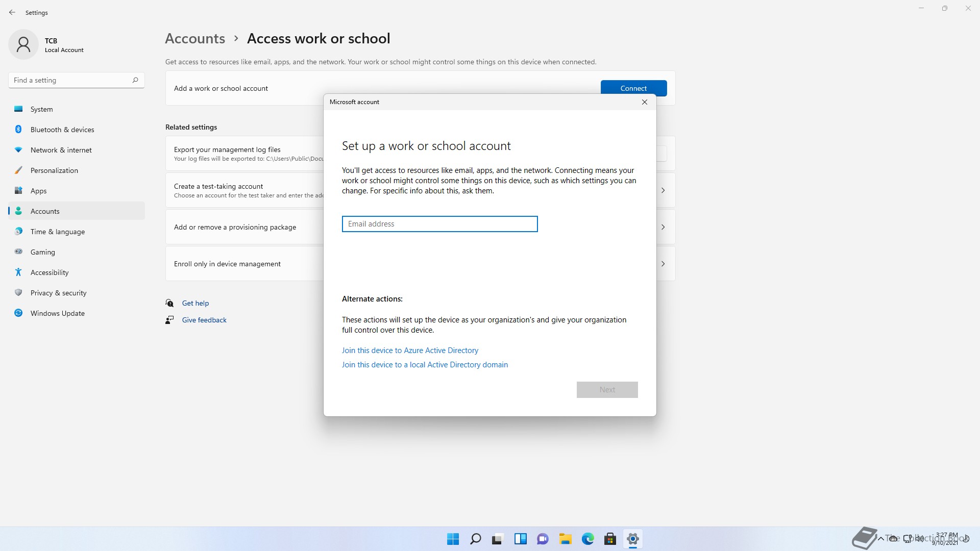Open the Get help link
This screenshot has width=980, height=551.
(195, 303)
